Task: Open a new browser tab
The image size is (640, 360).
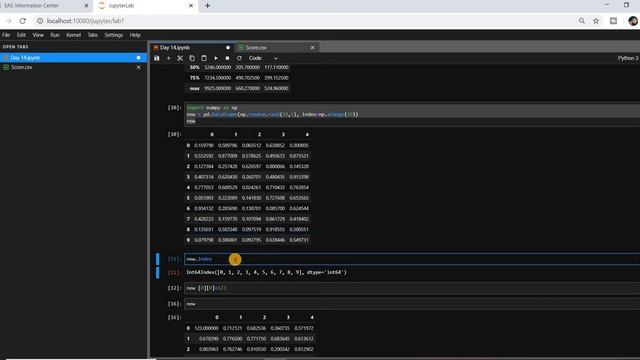Action: coord(207,6)
